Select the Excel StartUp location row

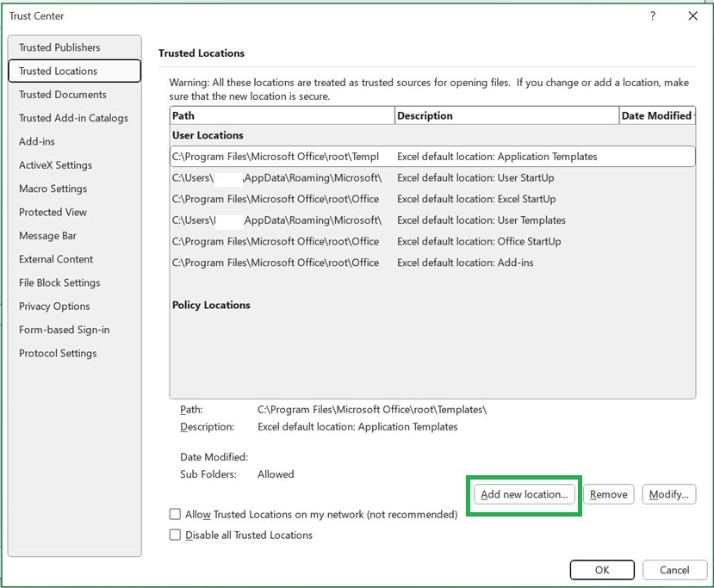tap(432, 199)
